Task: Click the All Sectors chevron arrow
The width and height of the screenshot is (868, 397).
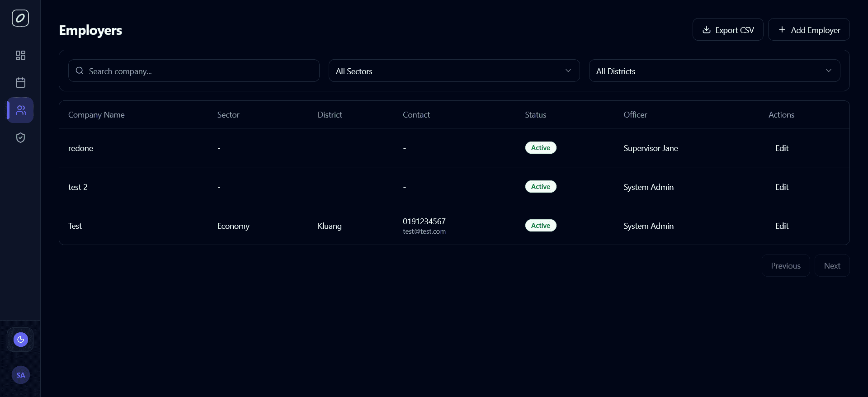Action: coord(568,71)
